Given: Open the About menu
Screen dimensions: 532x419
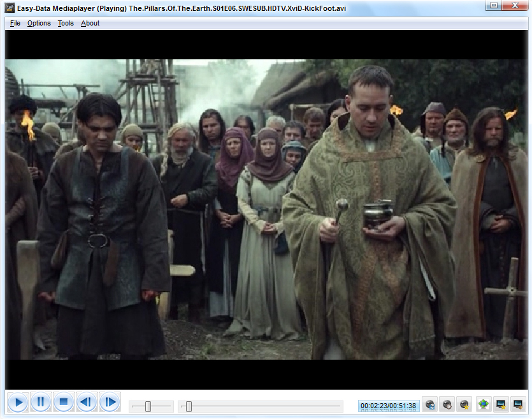Looking at the screenshot, I should [90, 23].
